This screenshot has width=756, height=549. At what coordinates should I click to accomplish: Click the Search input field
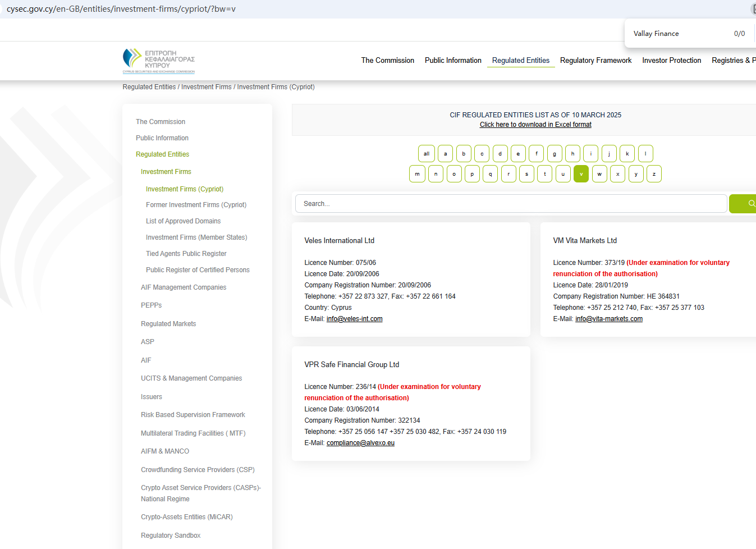(511, 204)
